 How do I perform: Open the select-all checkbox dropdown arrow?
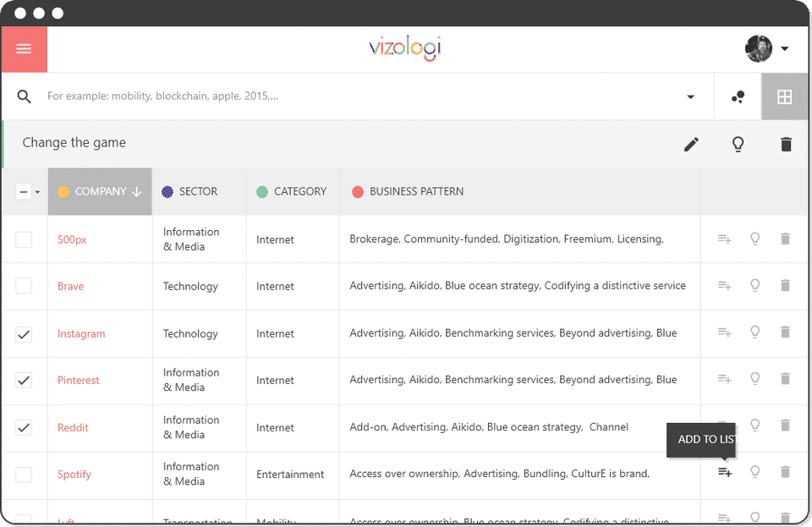(x=37, y=193)
